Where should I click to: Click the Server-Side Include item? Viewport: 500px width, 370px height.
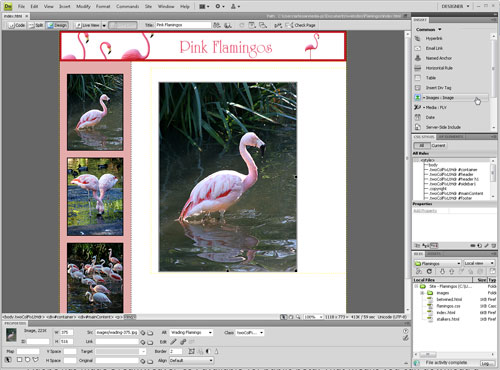pyautogui.click(x=443, y=127)
